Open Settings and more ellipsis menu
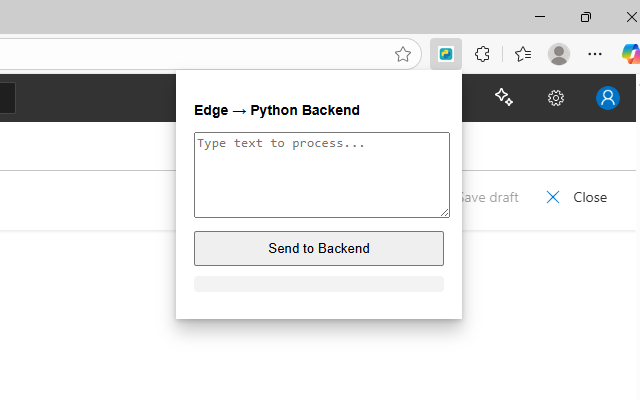This screenshot has height=400, width=640. [x=595, y=54]
